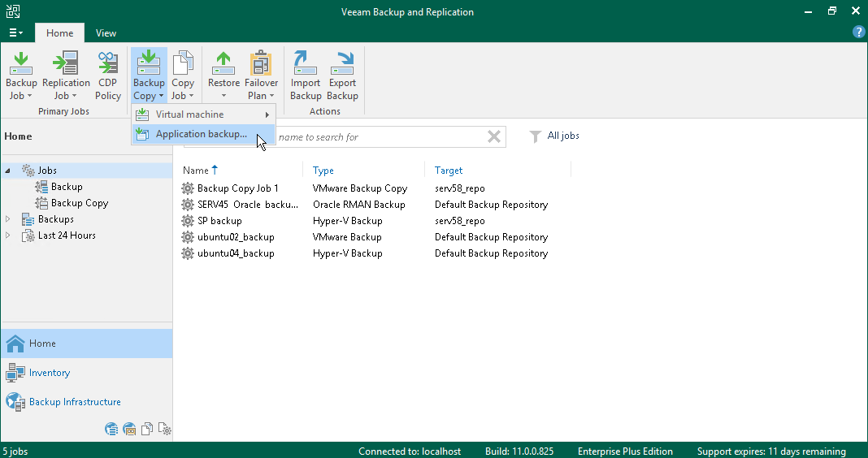Open the Backup Infrastructure view link
The image size is (868, 458).
[75, 402]
